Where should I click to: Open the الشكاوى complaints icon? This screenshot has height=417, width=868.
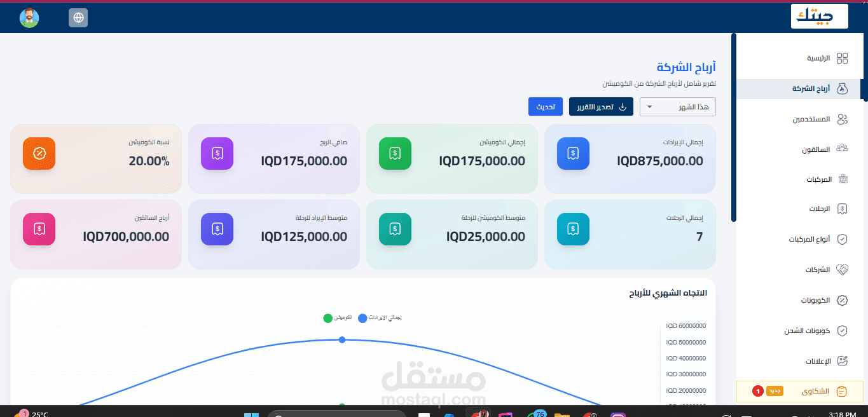[842, 391]
